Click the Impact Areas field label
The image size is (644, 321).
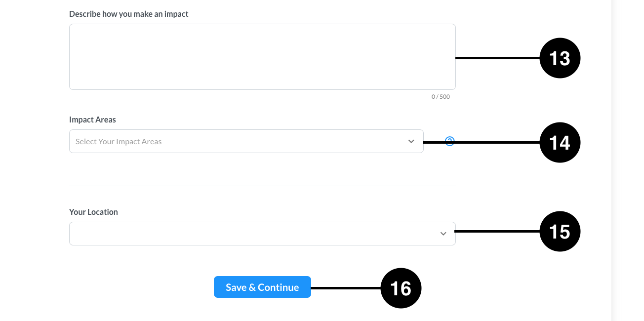click(x=92, y=120)
